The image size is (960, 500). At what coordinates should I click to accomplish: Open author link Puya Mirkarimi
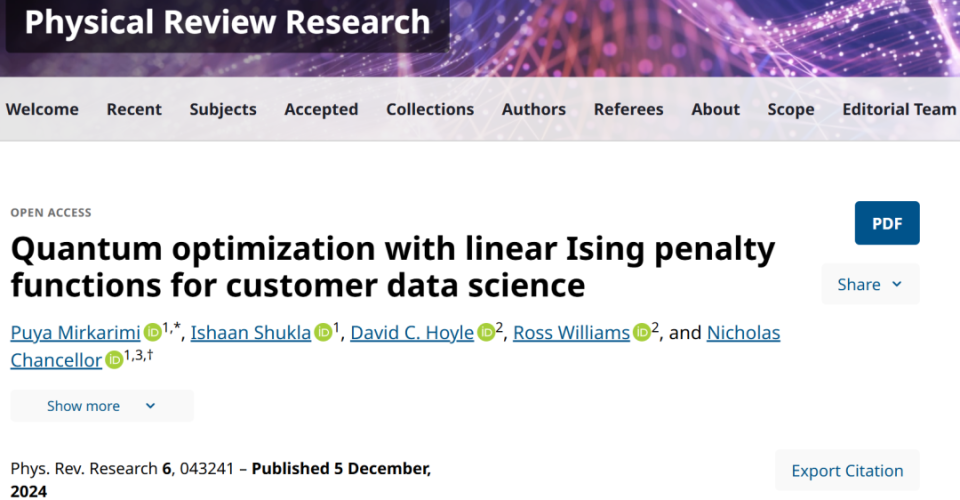(x=75, y=333)
